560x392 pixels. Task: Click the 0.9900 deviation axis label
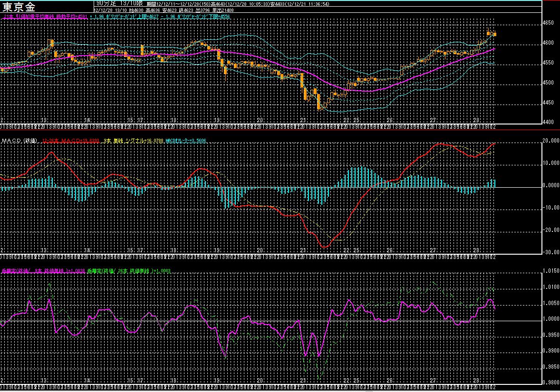click(550, 351)
